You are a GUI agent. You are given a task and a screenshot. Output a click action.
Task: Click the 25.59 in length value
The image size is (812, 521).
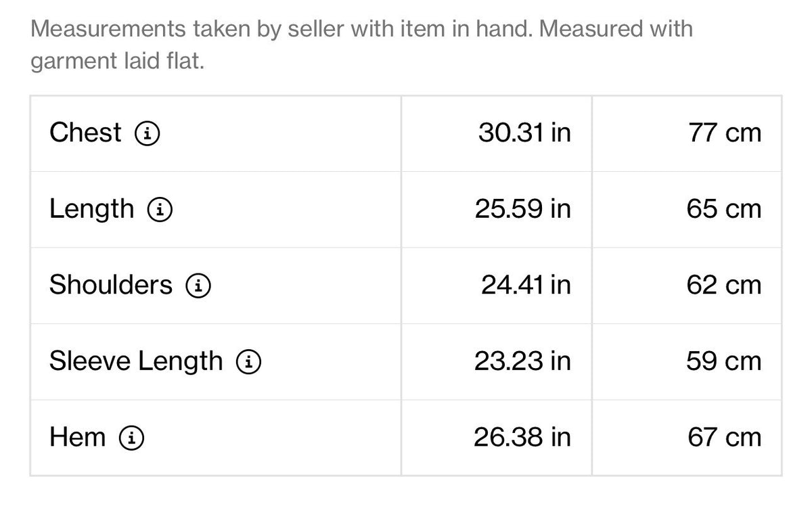click(x=522, y=209)
